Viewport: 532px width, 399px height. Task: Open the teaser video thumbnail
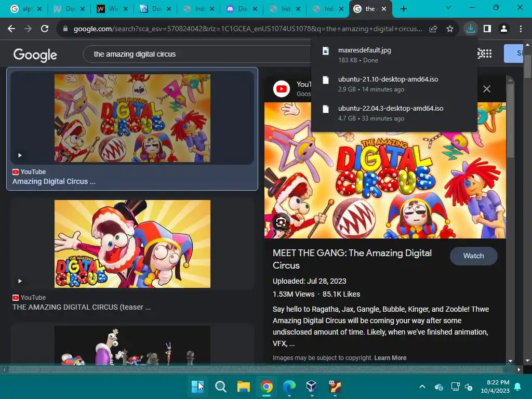point(132,244)
